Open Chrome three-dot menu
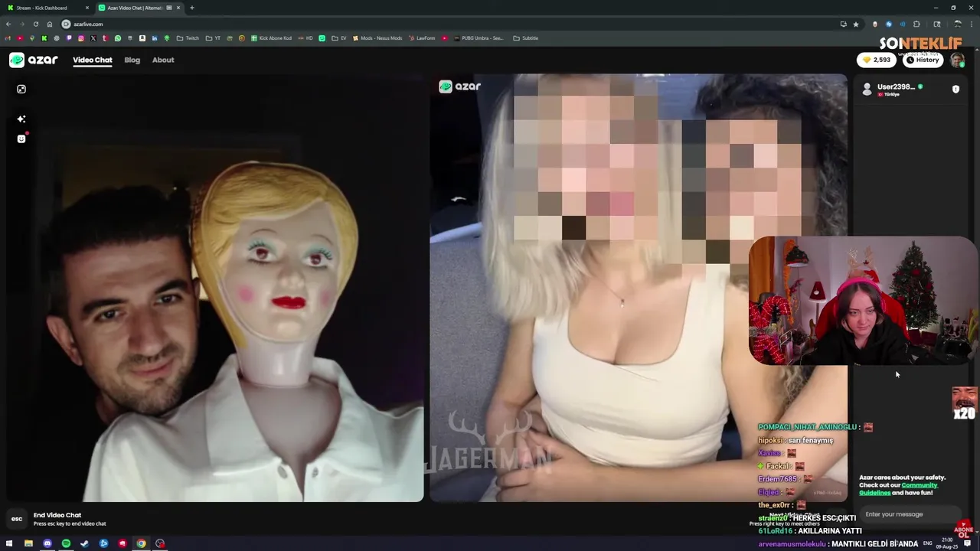Viewport: 980px width, 551px height. coord(972,24)
